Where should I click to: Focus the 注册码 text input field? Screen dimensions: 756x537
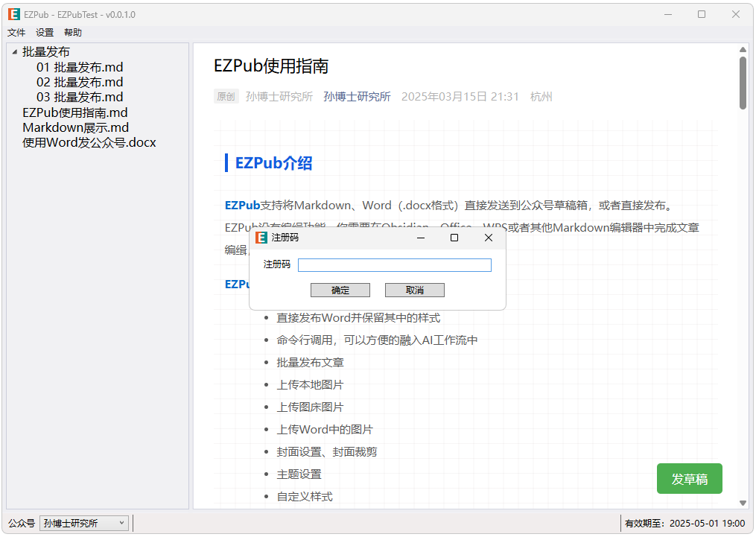pyautogui.click(x=394, y=265)
